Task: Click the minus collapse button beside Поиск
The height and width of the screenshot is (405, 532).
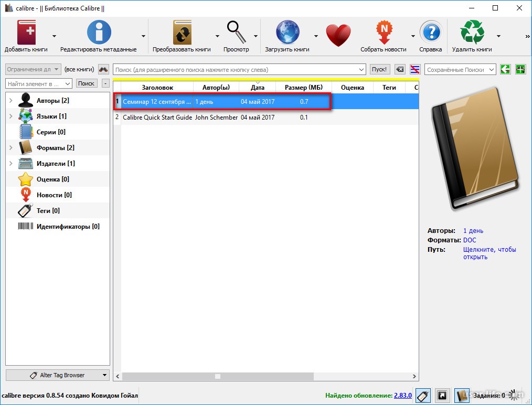Action: (x=106, y=83)
